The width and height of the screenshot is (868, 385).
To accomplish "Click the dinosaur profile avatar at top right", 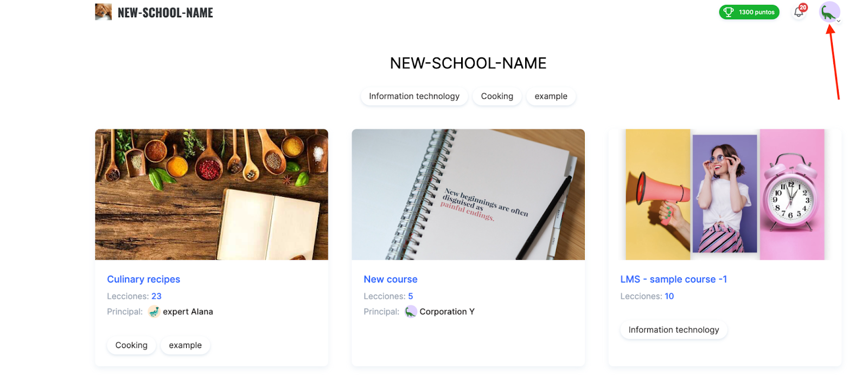I will pos(829,12).
